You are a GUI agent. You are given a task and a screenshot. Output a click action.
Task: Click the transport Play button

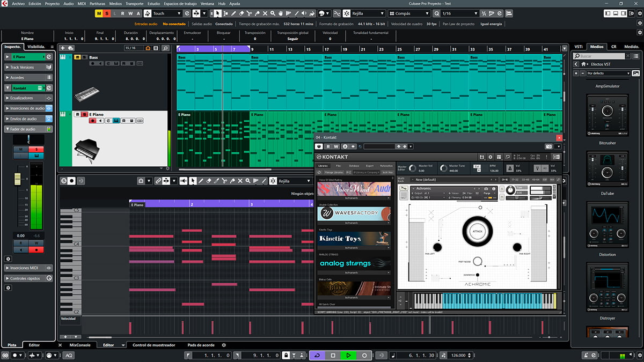(x=348, y=355)
